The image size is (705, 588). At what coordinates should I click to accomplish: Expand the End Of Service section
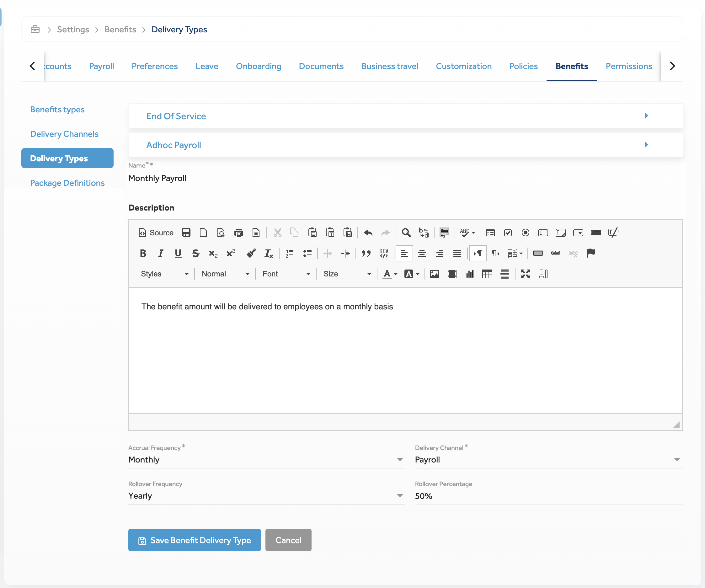tap(406, 116)
